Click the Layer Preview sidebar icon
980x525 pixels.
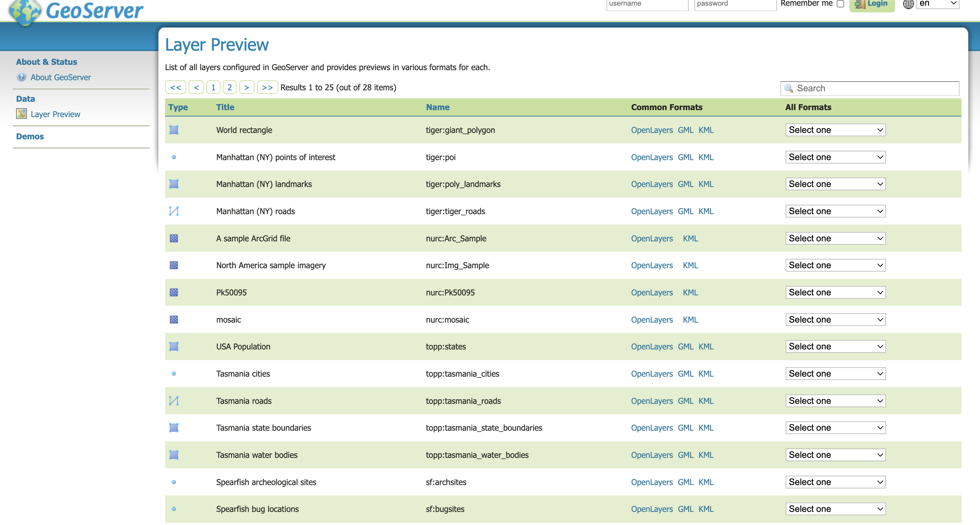tap(21, 114)
